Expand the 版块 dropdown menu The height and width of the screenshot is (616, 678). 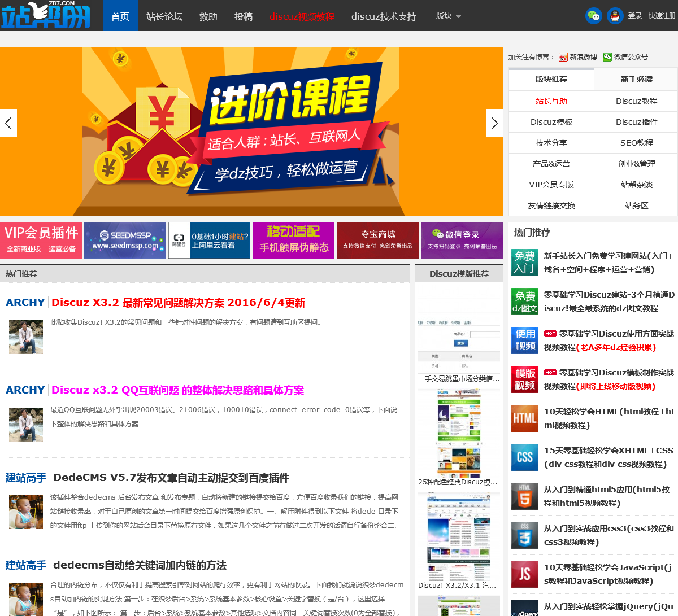click(448, 16)
